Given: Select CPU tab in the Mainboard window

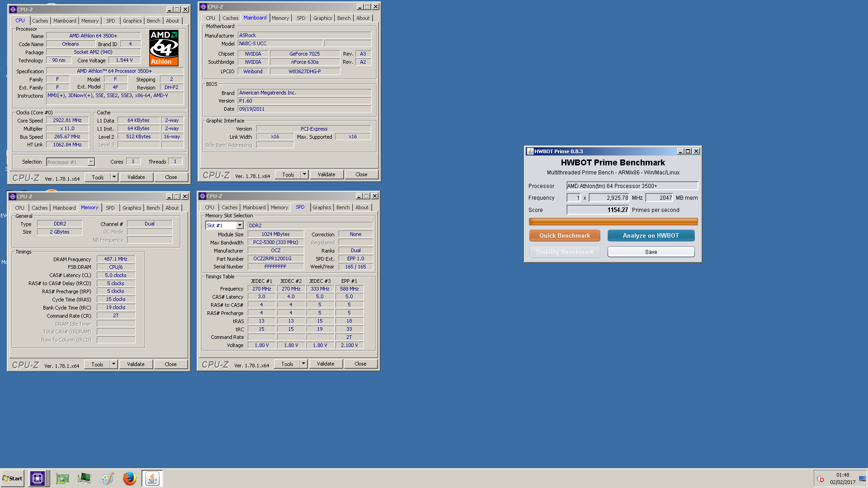Looking at the screenshot, I should click(x=210, y=18).
